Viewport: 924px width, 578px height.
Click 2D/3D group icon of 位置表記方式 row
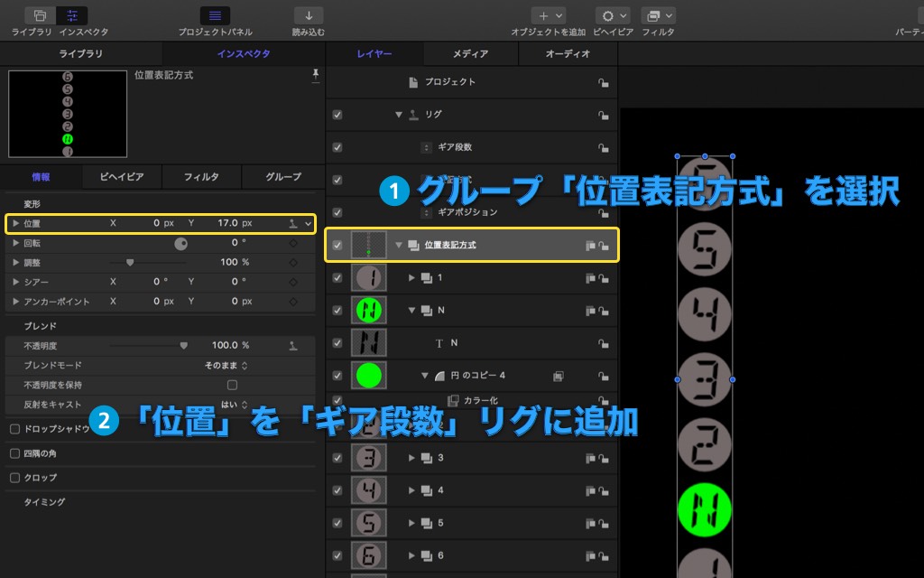click(590, 246)
